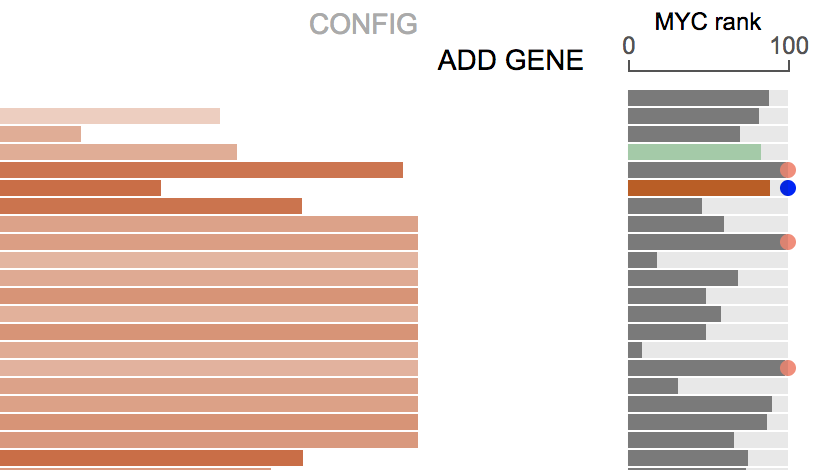Click the ADD GENE button
This screenshot has width=834, height=470.
[x=511, y=60]
